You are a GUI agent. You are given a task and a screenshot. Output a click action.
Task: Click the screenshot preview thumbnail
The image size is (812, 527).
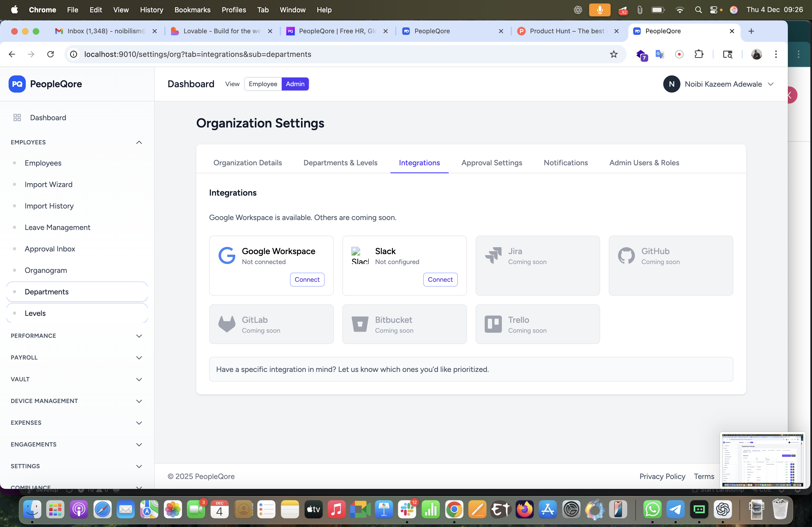(x=763, y=460)
